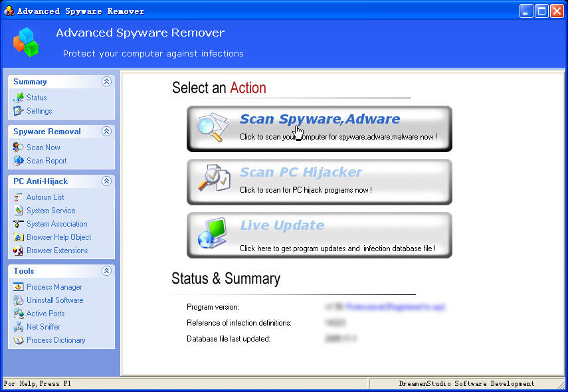
Task: Click the 'Program version:' label
Action: (x=213, y=307)
